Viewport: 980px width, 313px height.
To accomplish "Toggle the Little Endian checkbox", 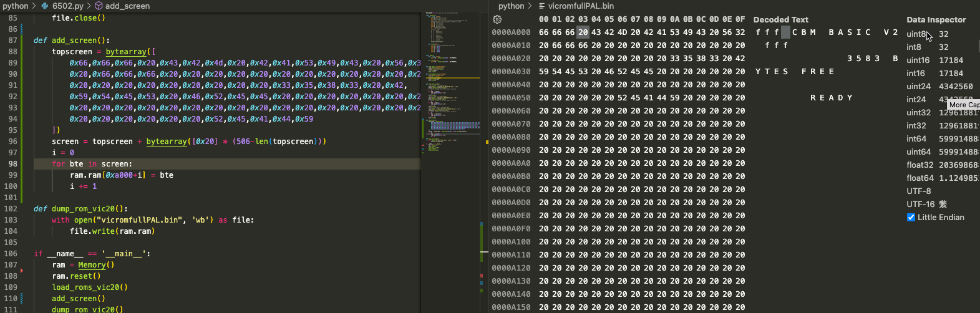I will 911,218.
